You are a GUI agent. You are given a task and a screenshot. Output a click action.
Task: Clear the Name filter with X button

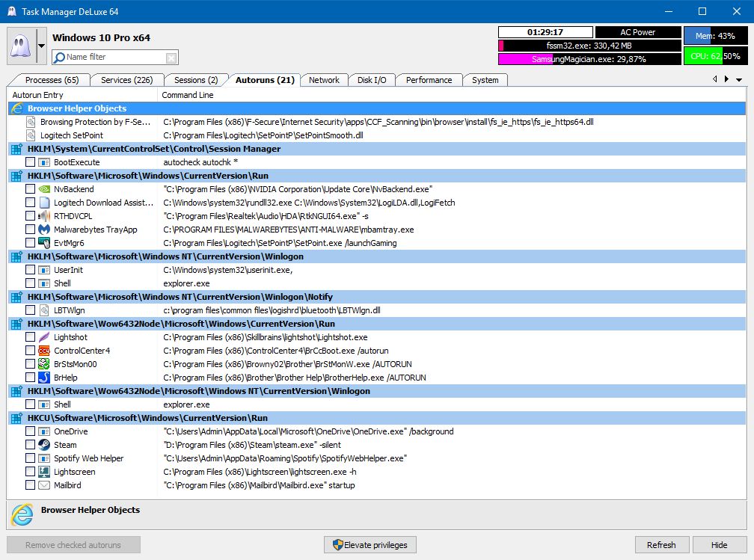coord(171,58)
